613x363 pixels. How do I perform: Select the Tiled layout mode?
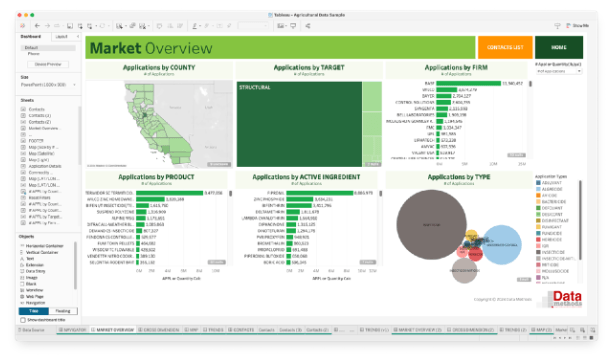(34, 311)
